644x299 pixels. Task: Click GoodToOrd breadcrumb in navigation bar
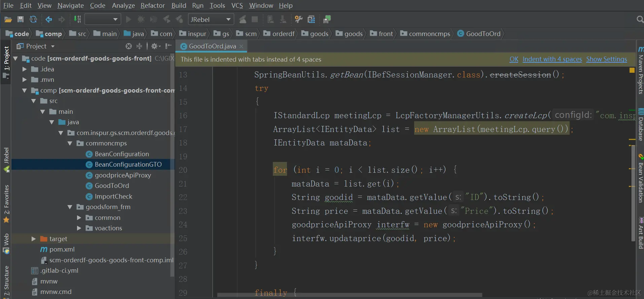tap(479, 34)
